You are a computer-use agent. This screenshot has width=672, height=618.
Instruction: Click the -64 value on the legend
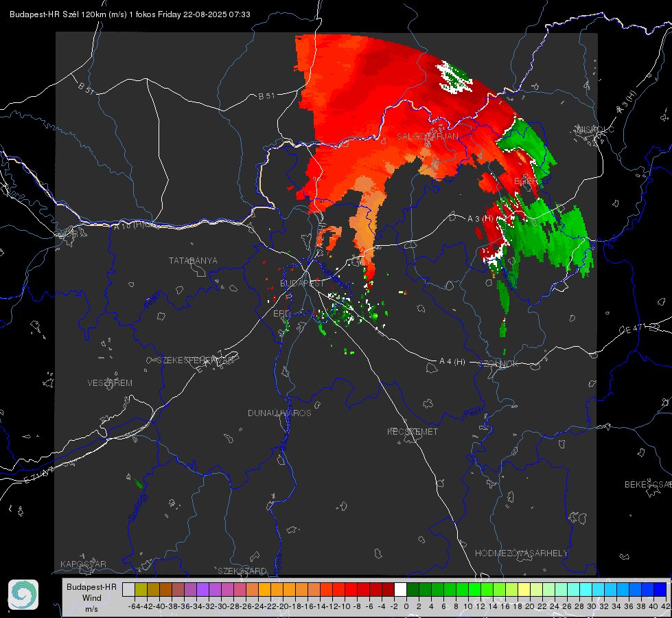135,606
